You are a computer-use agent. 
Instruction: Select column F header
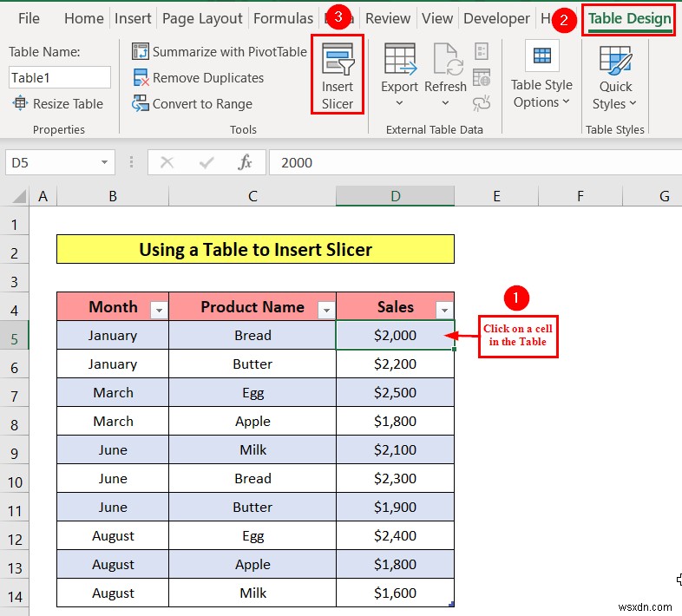coord(580,196)
